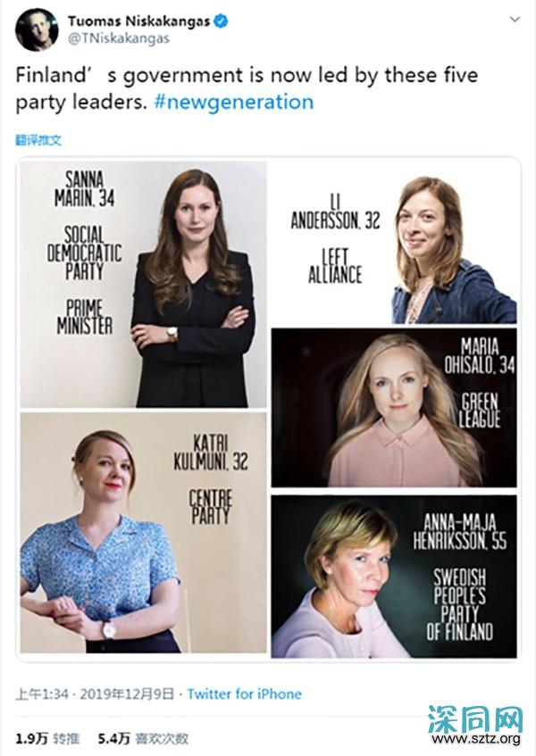Open Tuomas Niskakangas profile avatar

click(37, 29)
